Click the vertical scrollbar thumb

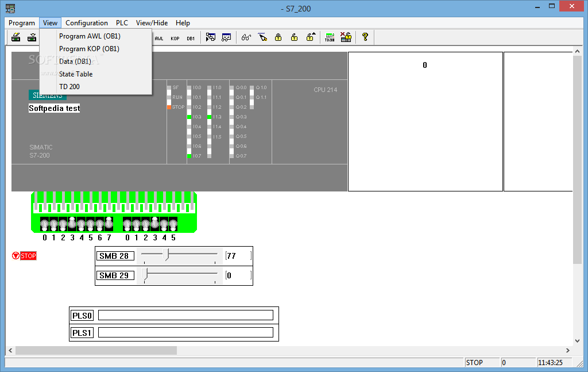pyautogui.click(x=577, y=160)
